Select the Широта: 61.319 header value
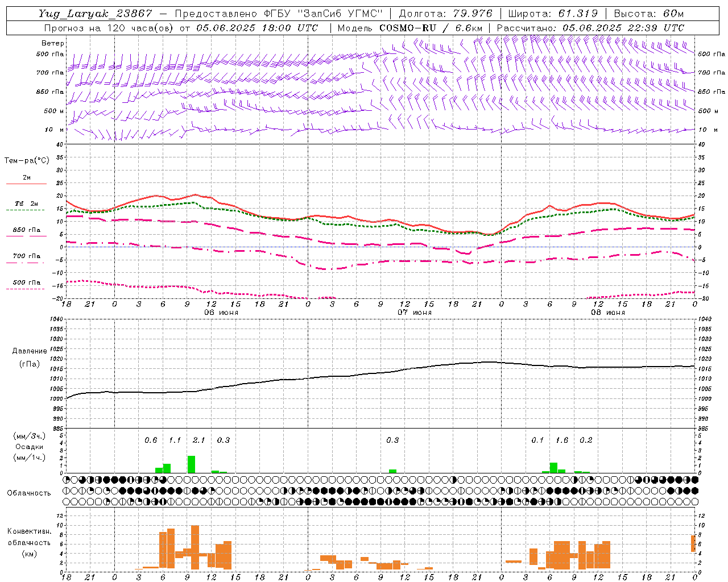This screenshot has height=582, width=728. pos(553,14)
